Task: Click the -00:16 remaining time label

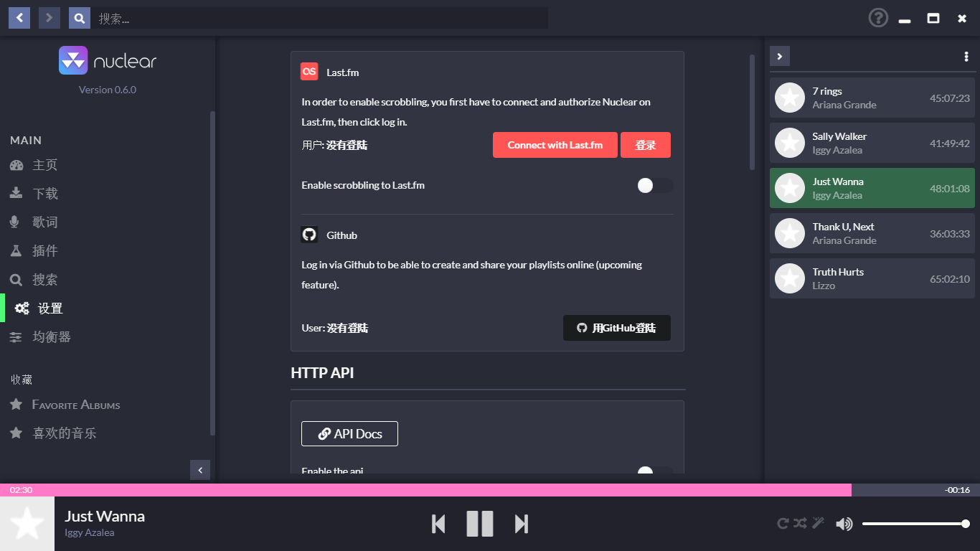Action: tap(958, 490)
